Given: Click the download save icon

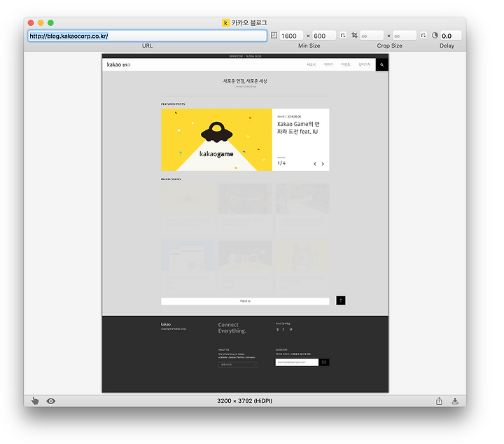Looking at the screenshot, I should (x=455, y=401).
